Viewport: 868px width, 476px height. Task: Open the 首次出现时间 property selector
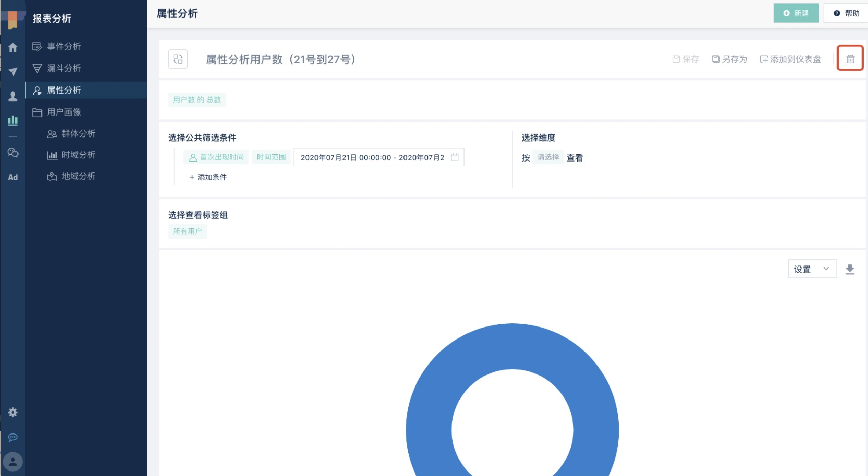click(x=216, y=157)
